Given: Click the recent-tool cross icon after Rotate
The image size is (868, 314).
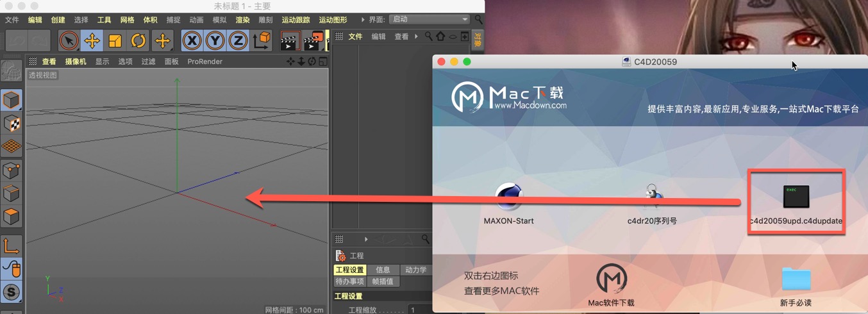Looking at the screenshot, I should (162, 41).
